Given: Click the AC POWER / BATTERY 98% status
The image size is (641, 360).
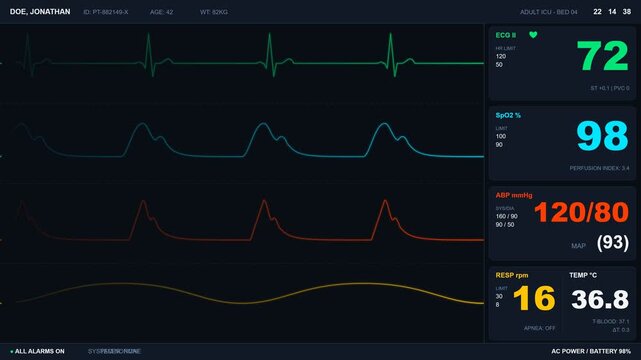Looking at the screenshot, I should coord(591,351).
